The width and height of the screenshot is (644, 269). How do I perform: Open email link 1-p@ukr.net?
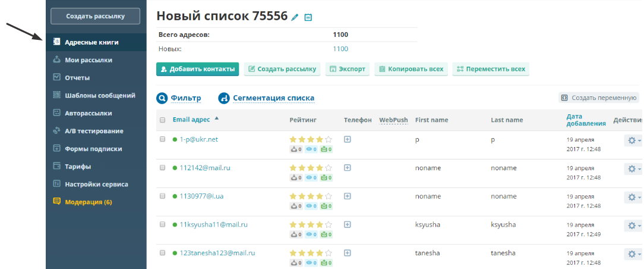pos(199,139)
